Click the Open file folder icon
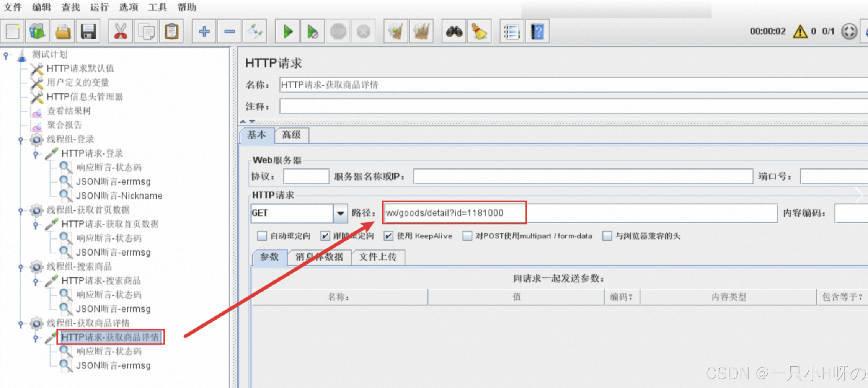Image resolution: width=868 pixels, height=388 pixels. (63, 31)
